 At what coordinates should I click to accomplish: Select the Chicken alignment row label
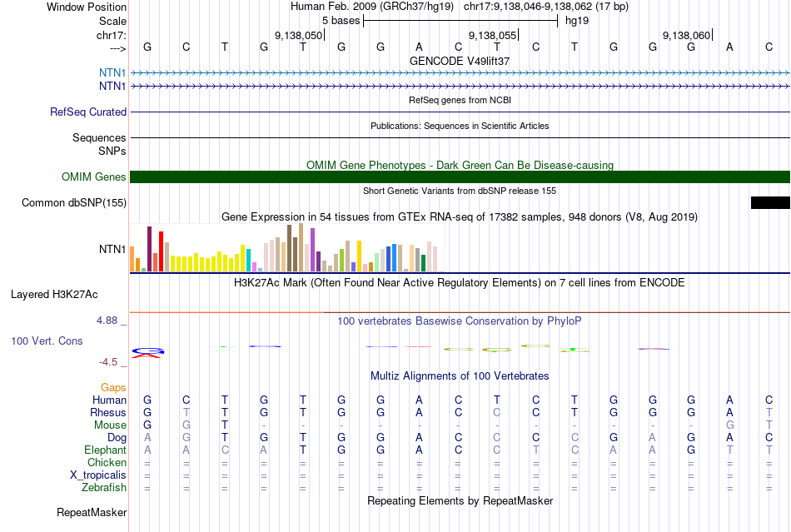click(107, 462)
